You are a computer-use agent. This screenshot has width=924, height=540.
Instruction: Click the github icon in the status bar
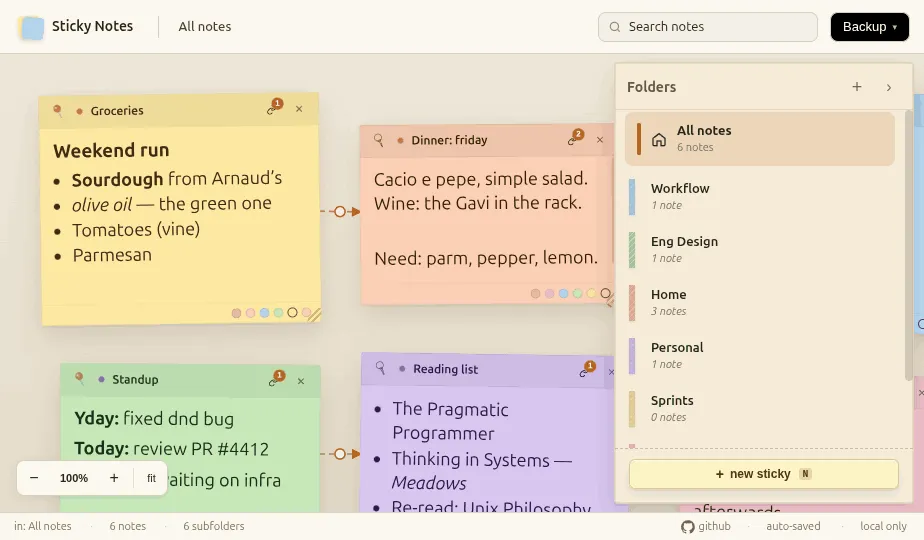click(687, 526)
